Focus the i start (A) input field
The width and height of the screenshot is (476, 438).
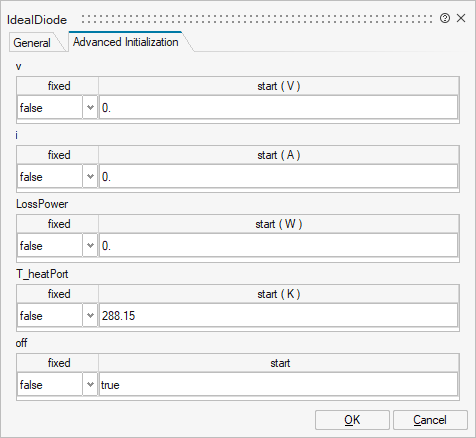pyautogui.click(x=278, y=177)
